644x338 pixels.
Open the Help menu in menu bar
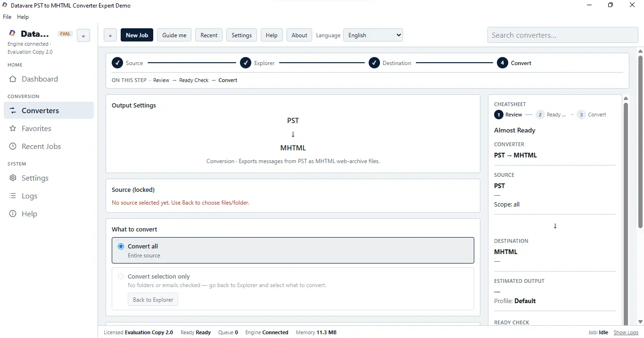[x=23, y=16]
